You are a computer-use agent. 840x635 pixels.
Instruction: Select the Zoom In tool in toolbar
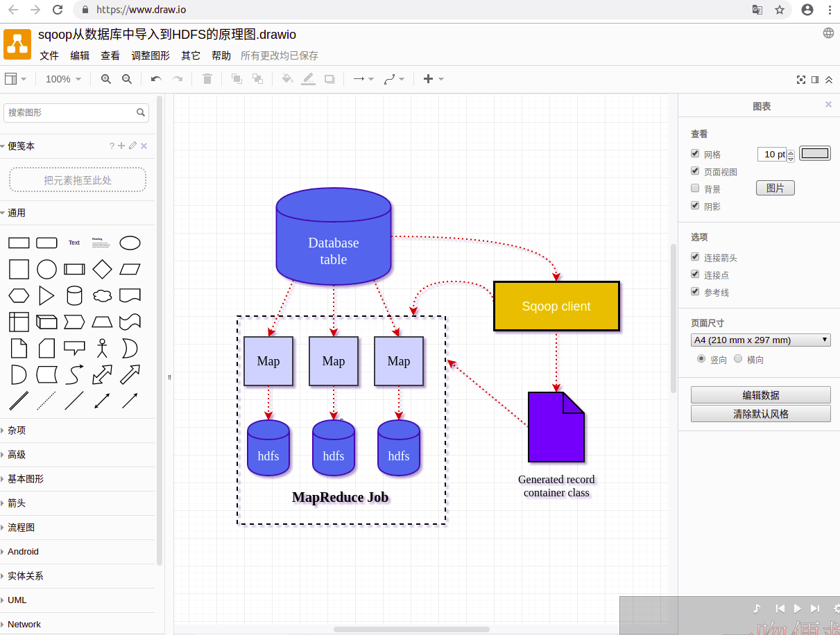[105, 79]
